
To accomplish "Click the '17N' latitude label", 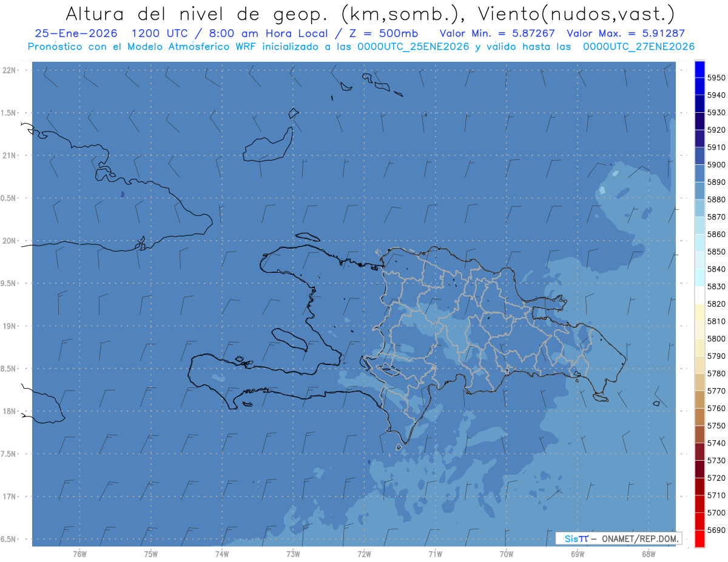I will click(x=9, y=497).
